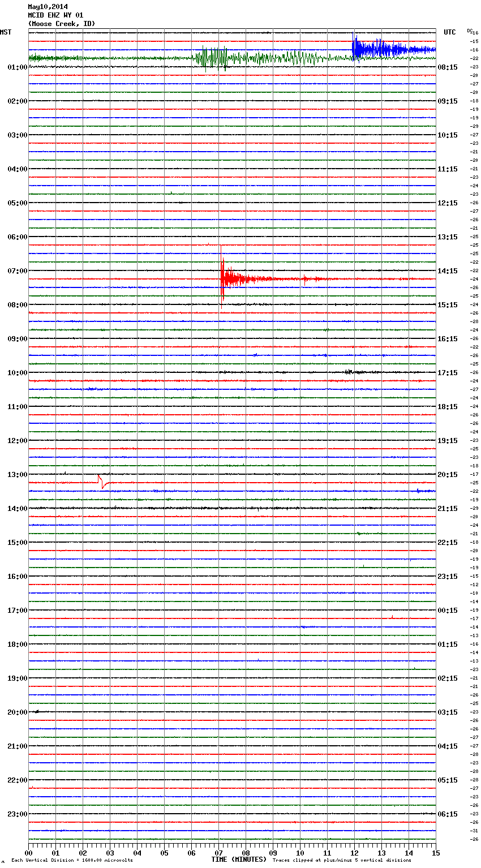The image size is (481, 868).
Task: Click the 03:00 MST time label
Action: pos(18,135)
